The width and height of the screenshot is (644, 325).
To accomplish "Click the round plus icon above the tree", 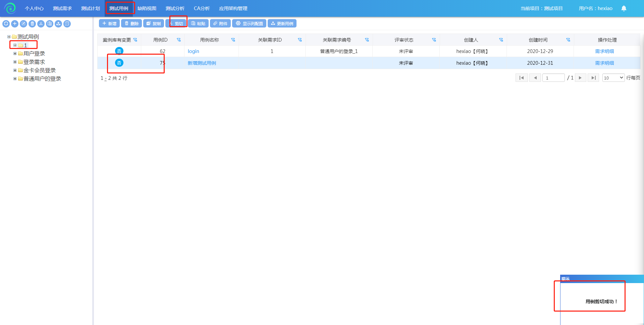I will pyautogui.click(x=15, y=23).
